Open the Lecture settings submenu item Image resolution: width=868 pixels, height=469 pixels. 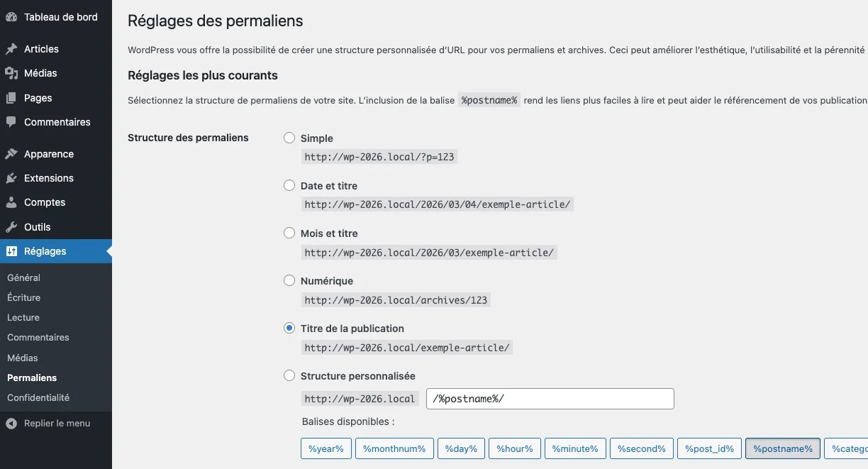[23, 318]
